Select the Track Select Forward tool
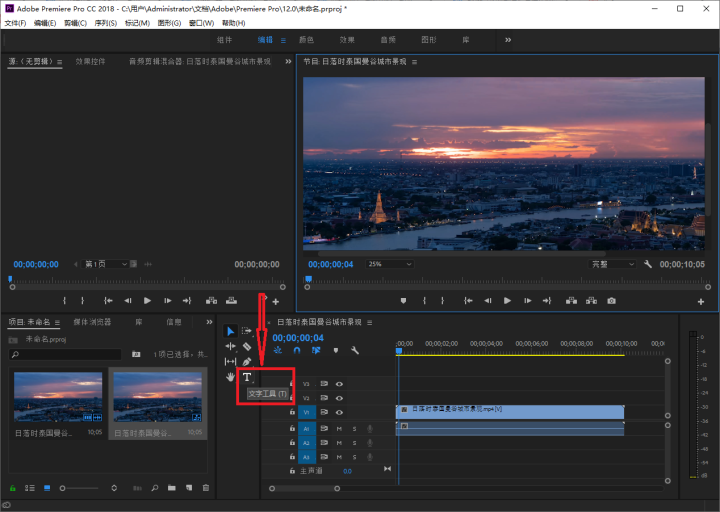 [x=247, y=331]
